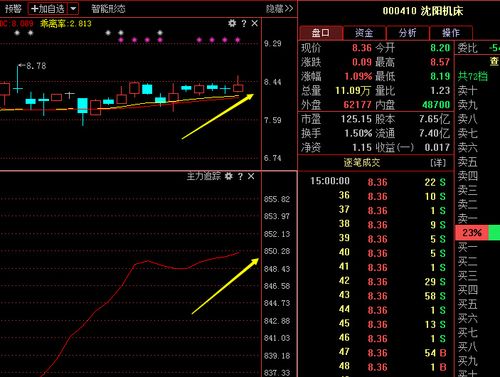Select the 换手 value 1.50%
500x377 pixels.
pyautogui.click(x=358, y=133)
